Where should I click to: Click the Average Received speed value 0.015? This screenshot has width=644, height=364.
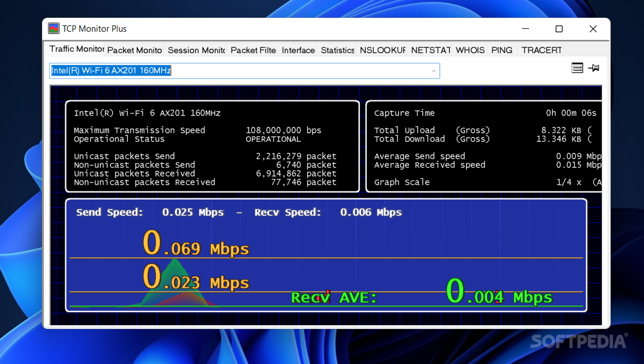pyautogui.click(x=569, y=164)
